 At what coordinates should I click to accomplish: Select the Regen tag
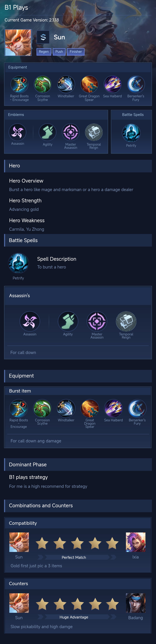(x=44, y=52)
